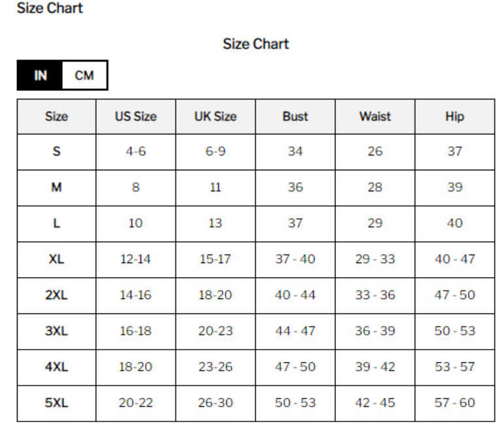Click the Bust column header
The width and height of the screenshot is (504, 428).
tap(295, 116)
